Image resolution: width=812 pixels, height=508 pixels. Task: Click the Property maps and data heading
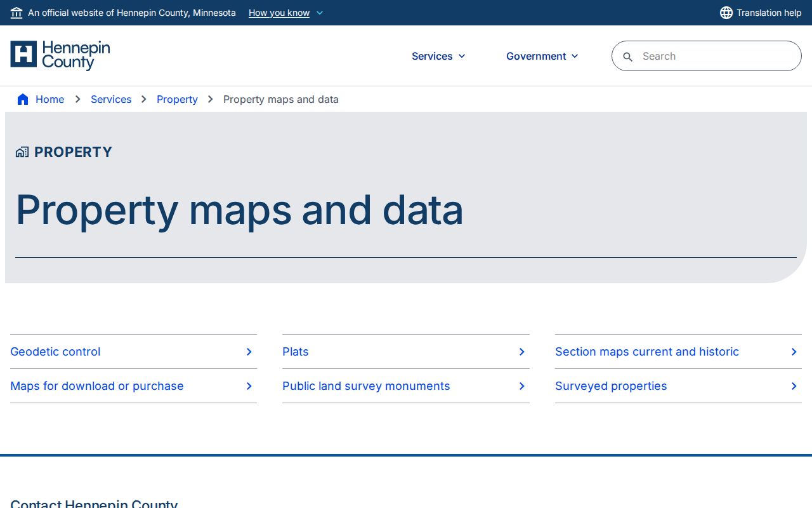tap(239, 210)
